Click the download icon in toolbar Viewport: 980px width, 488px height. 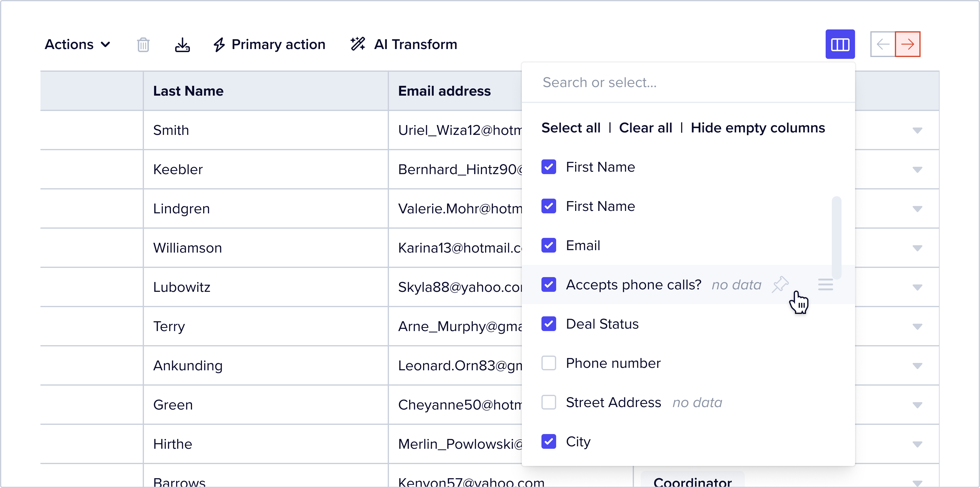click(x=182, y=44)
